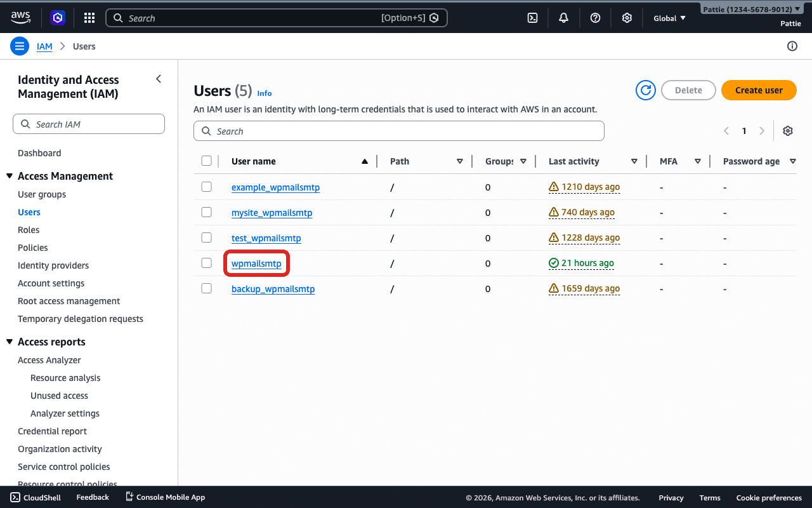
Task: Open Access Analyzer in the sidebar
Action: 49,360
